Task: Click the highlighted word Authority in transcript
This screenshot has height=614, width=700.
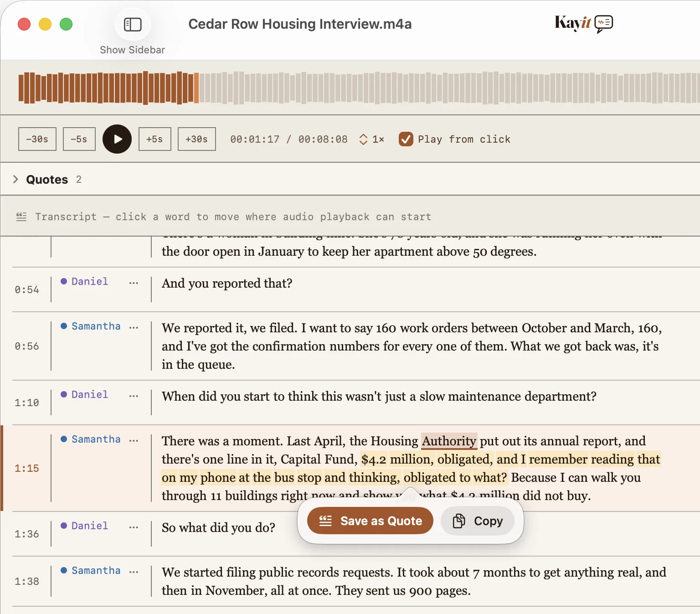Action: [x=449, y=441]
